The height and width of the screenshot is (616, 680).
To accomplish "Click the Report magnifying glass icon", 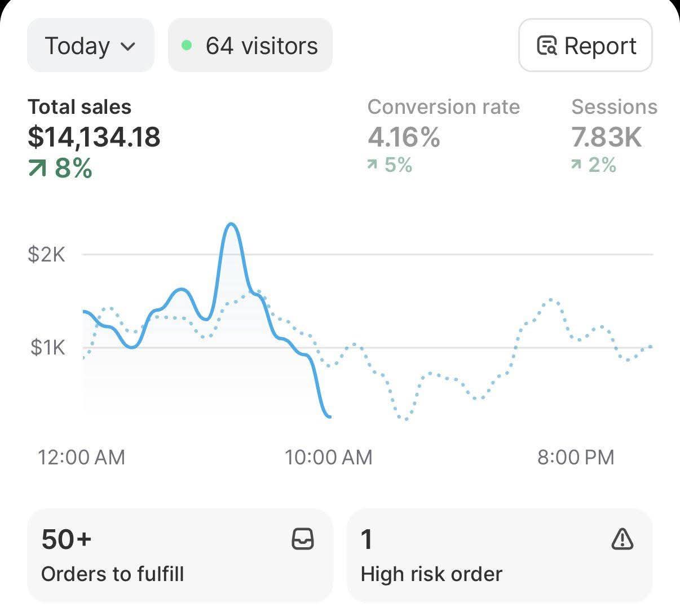I will 546,46.
